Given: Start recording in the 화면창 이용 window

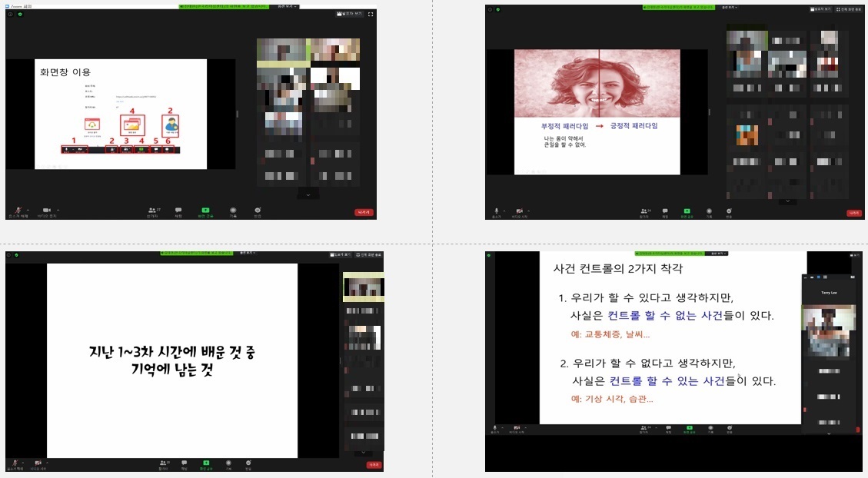Looking at the screenshot, I should click(233, 211).
